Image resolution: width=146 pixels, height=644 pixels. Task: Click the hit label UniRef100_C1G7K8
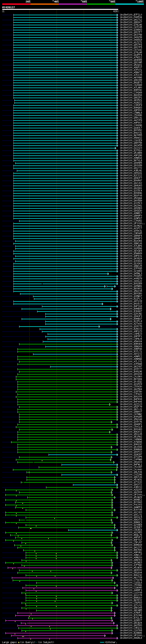click(131, 631)
